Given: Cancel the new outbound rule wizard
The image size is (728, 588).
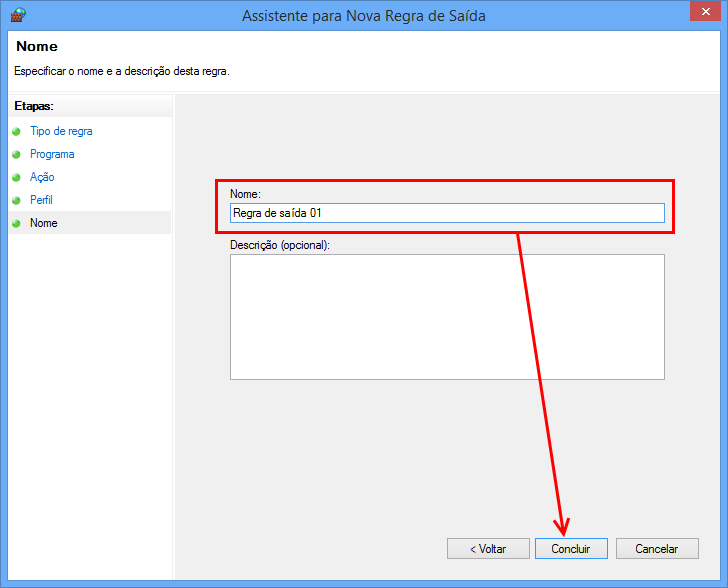Looking at the screenshot, I should click(657, 549).
